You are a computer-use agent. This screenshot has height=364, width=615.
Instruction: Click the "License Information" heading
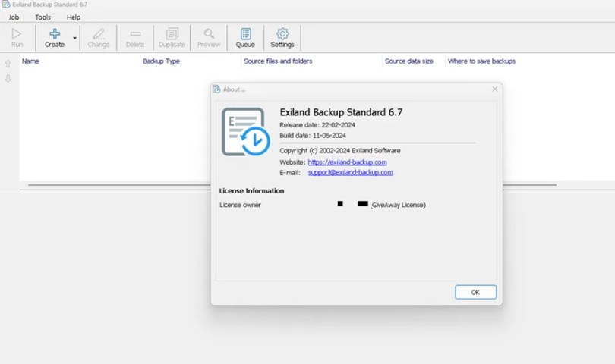pos(251,191)
